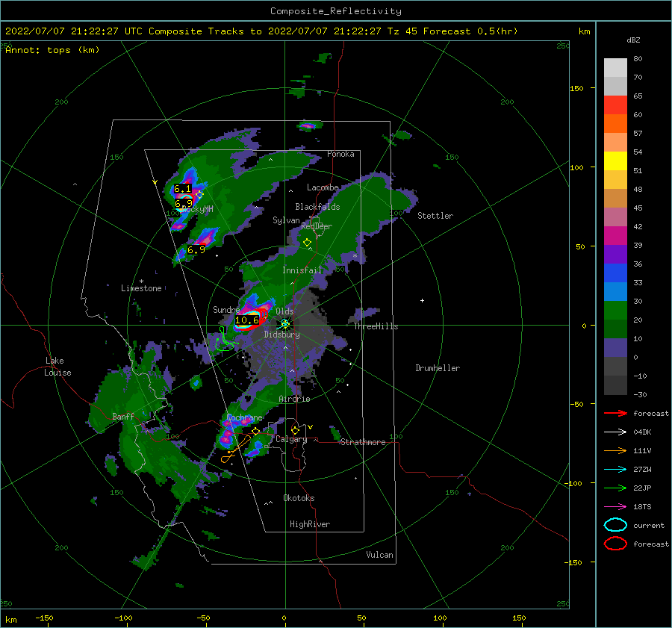The width and height of the screenshot is (672, 628).
Task: Click the Okotoks city label
Action: [x=299, y=498]
